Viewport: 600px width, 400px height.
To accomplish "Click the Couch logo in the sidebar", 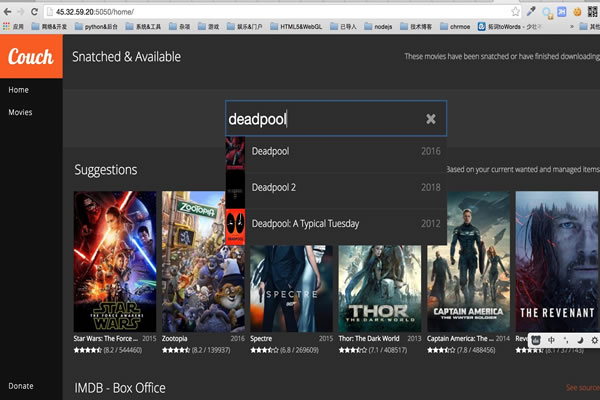I will (30, 57).
